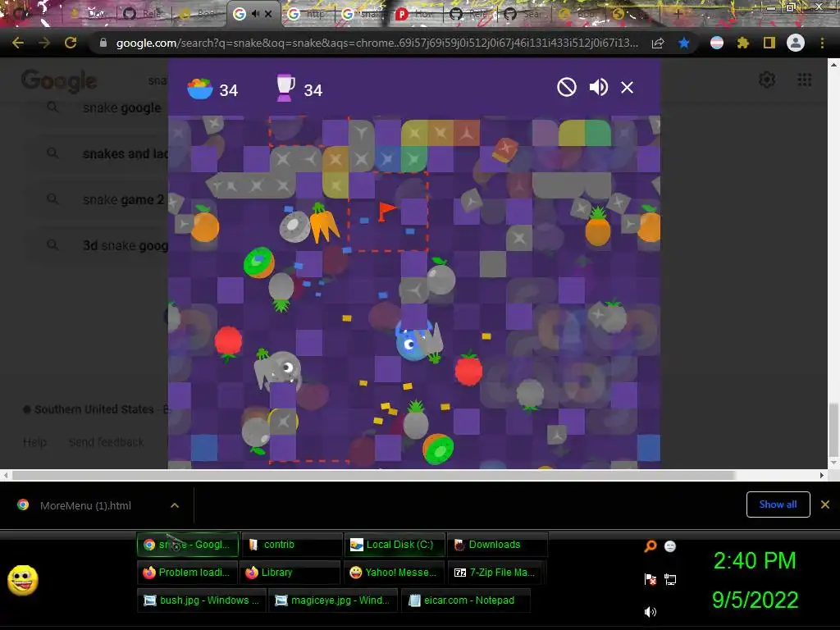Screen dimensions: 840x630
Task: Go forward with browser forward arrow
Action: click(x=44, y=43)
